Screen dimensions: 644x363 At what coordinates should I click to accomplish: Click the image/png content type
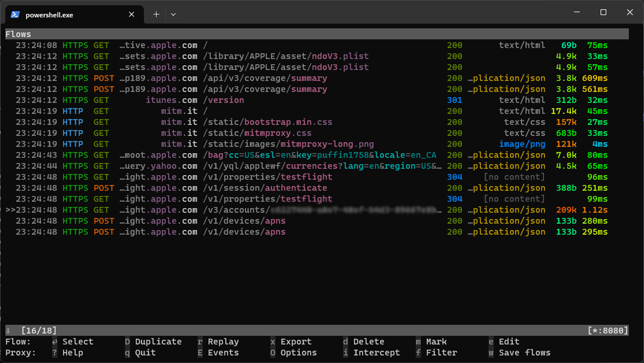pyautogui.click(x=522, y=144)
